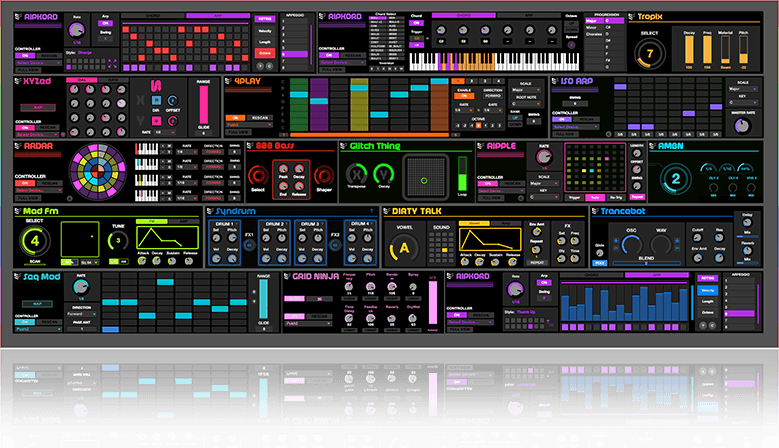The image size is (779, 448).
Task: Click the Trancabot OSC knob
Action: click(x=631, y=244)
